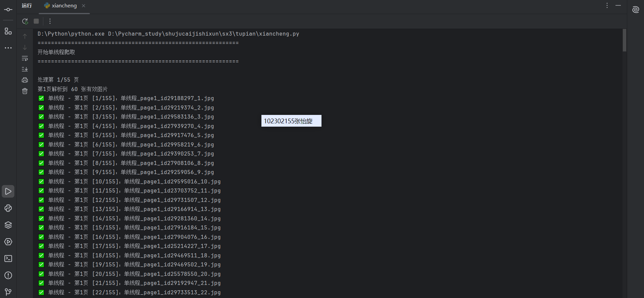
Task: Click the id29583136_3.jpg output line
Action: 126,117
